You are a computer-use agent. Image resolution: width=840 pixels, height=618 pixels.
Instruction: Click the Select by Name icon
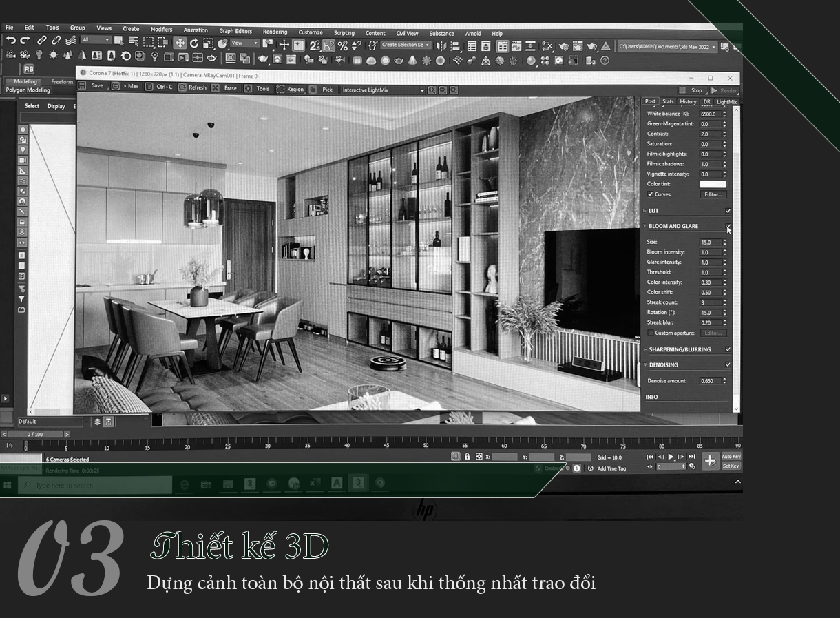coord(133,42)
